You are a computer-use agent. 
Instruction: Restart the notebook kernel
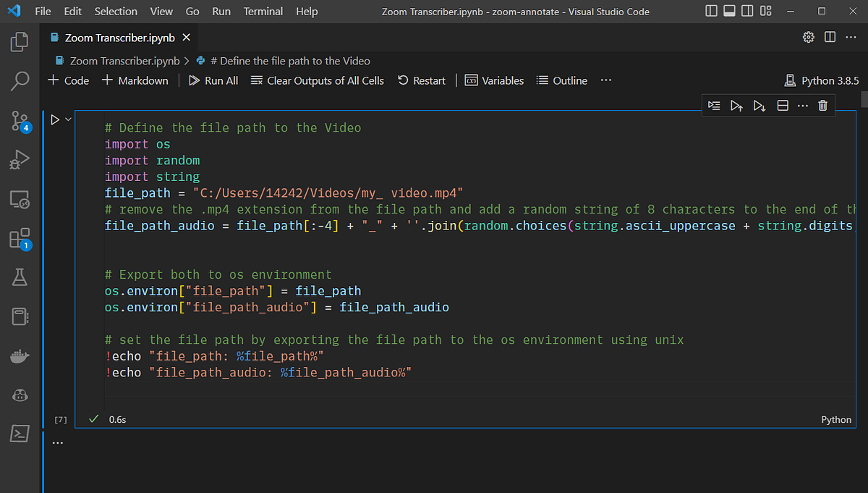421,80
